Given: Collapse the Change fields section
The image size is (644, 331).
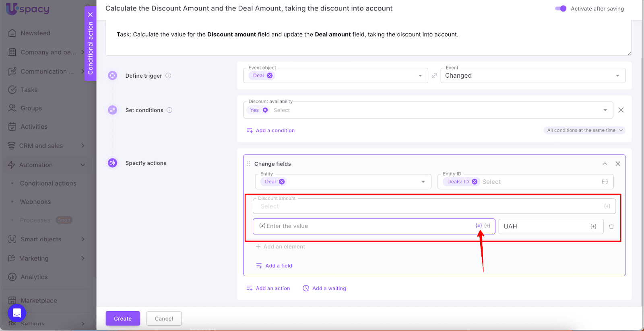Looking at the screenshot, I should pos(605,164).
